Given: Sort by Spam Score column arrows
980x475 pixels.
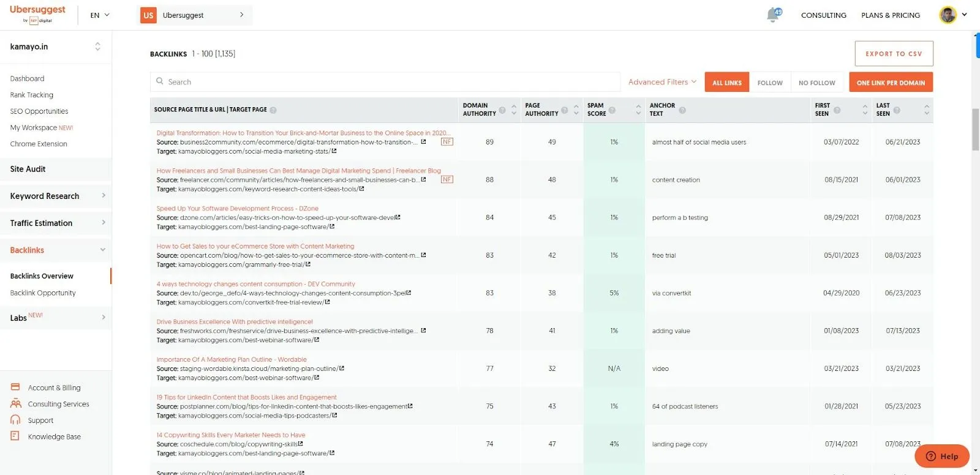Looking at the screenshot, I should click(638, 110).
